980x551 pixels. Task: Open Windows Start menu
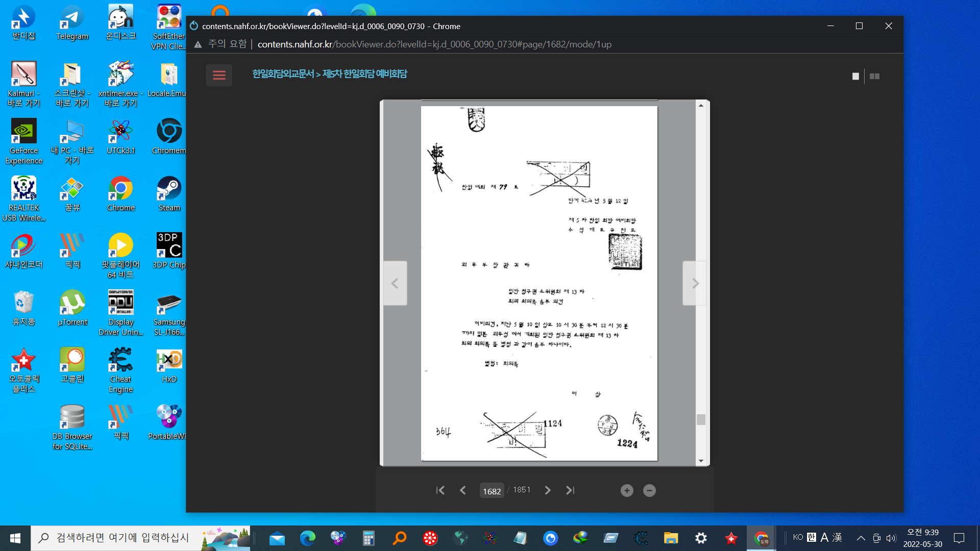pos(15,538)
